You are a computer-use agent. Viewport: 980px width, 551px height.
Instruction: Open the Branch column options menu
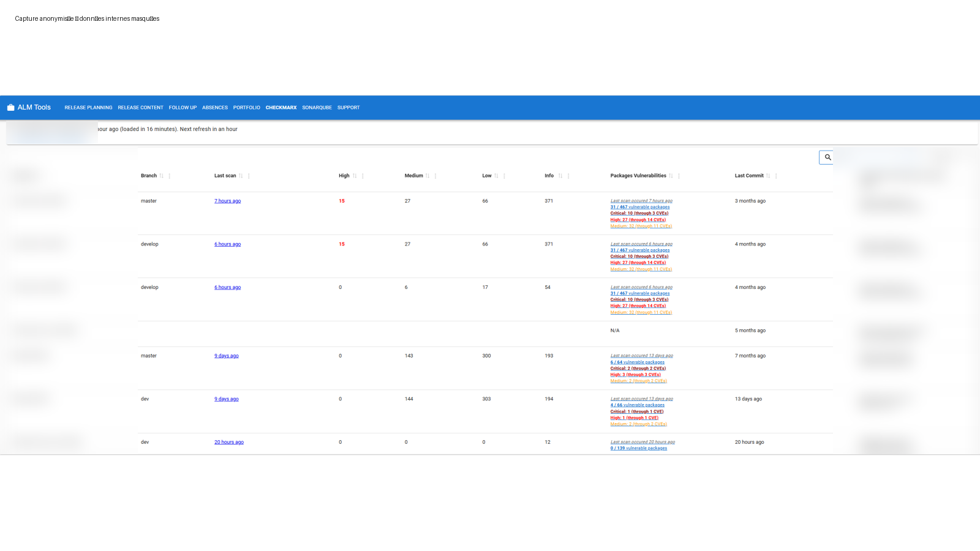[170, 176]
